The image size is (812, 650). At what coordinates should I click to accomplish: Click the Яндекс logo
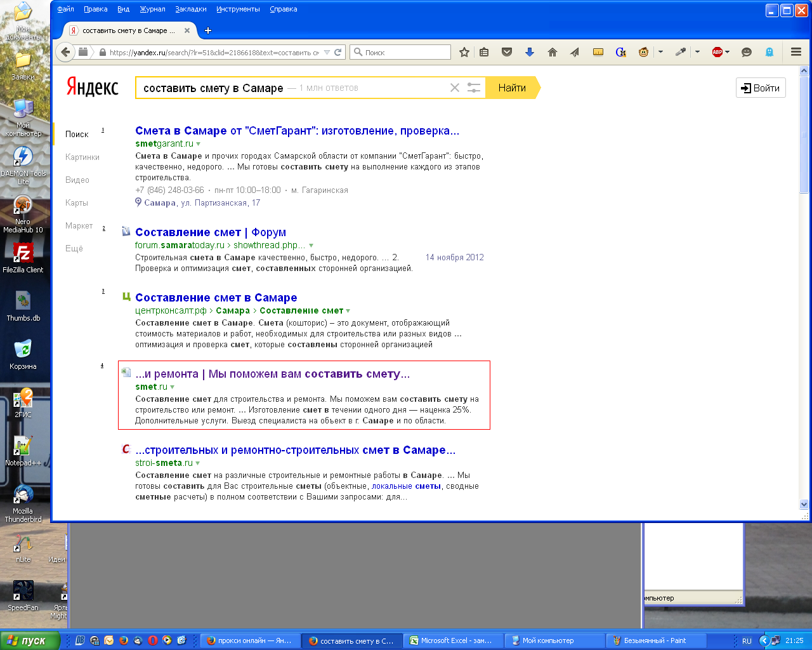click(x=93, y=87)
